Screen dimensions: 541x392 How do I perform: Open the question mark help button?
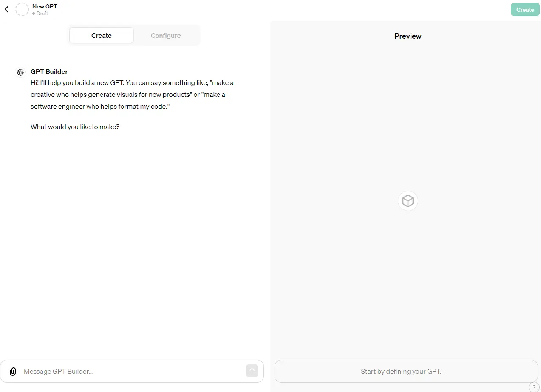click(534, 387)
